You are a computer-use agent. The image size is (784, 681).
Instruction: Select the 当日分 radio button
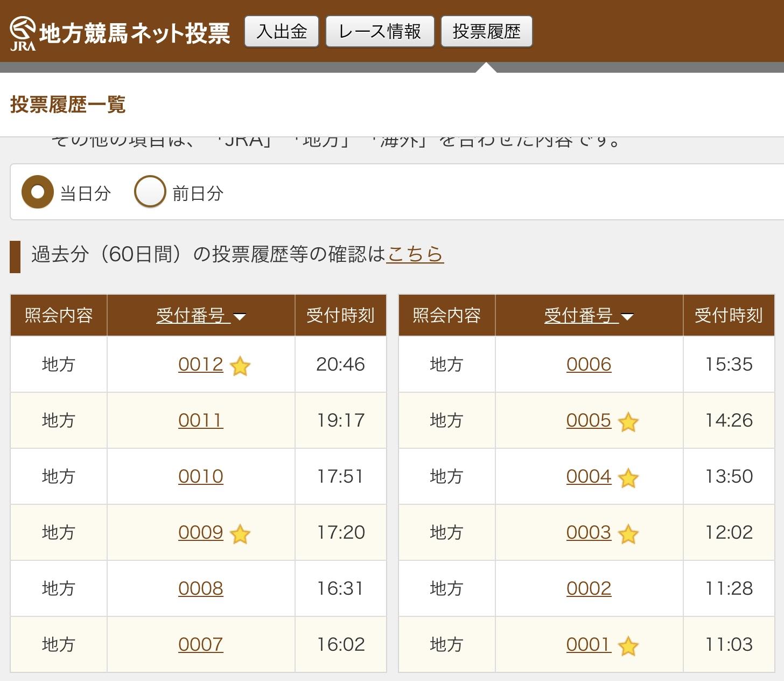38,192
